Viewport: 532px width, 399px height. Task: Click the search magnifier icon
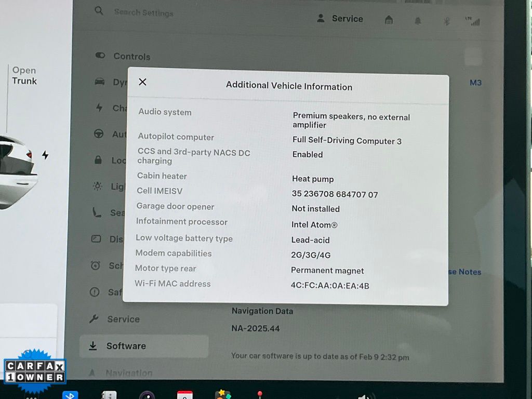coord(99,11)
